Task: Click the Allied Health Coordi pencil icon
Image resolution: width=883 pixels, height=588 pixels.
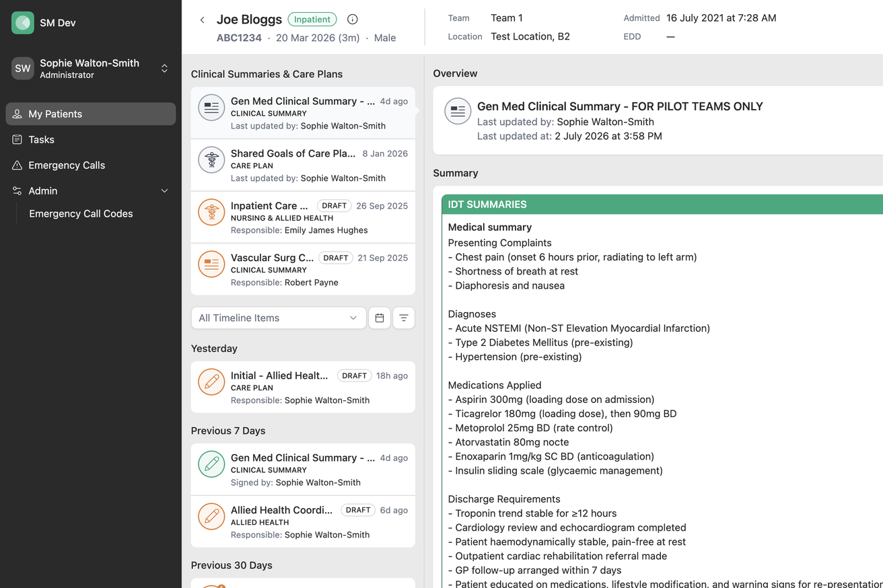Action: 211,517
